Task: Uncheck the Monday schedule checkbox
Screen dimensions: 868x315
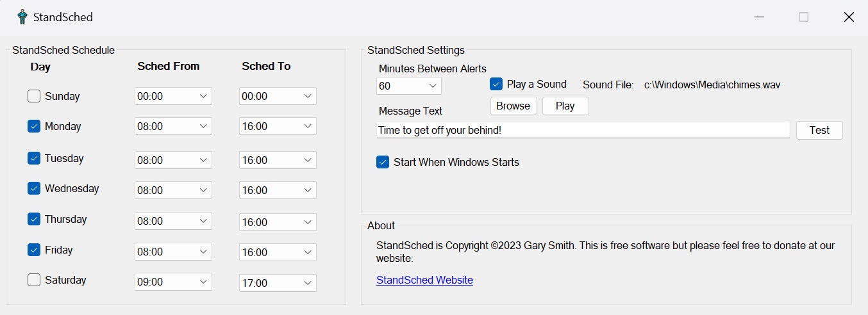Action: pos(34,127)
